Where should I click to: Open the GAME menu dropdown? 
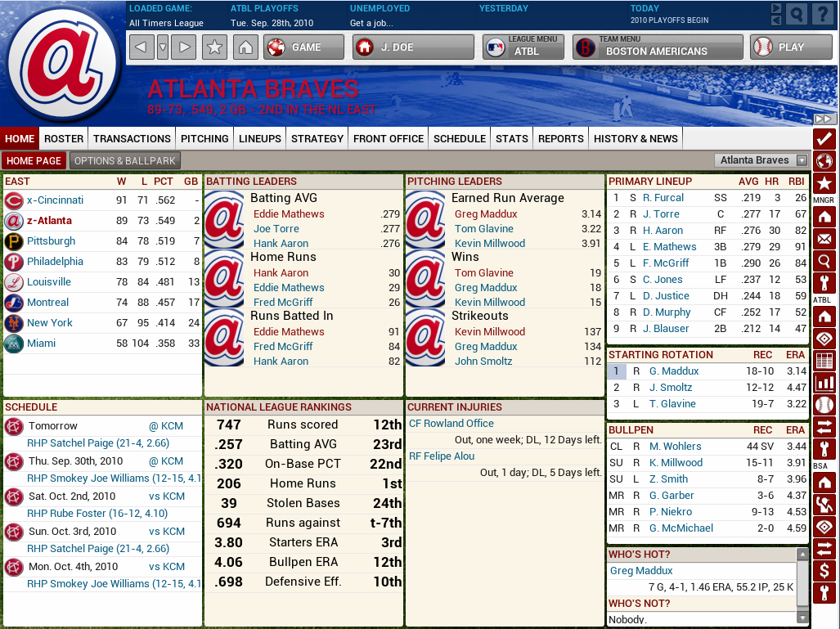(x=303, y=47)
